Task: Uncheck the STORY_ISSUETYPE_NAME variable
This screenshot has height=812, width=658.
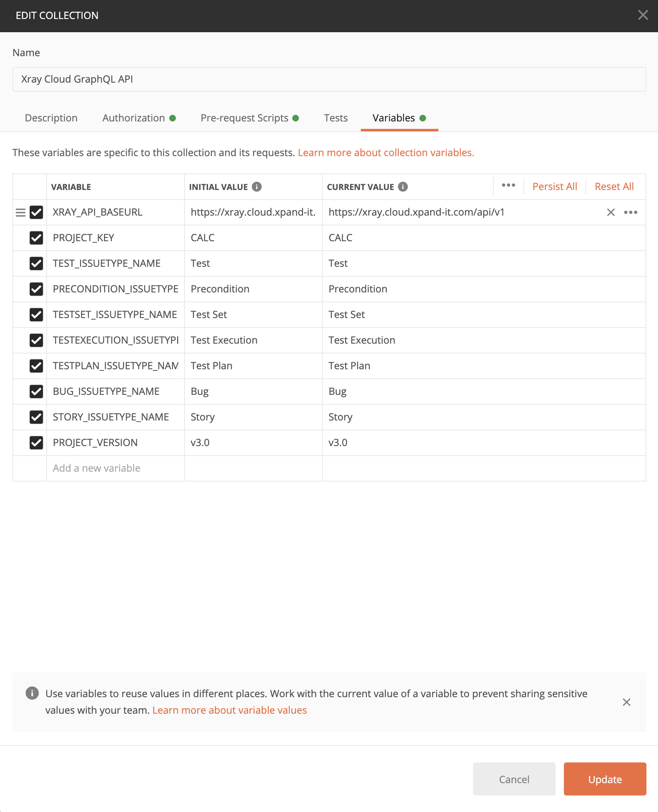Action: pos(36,417)
